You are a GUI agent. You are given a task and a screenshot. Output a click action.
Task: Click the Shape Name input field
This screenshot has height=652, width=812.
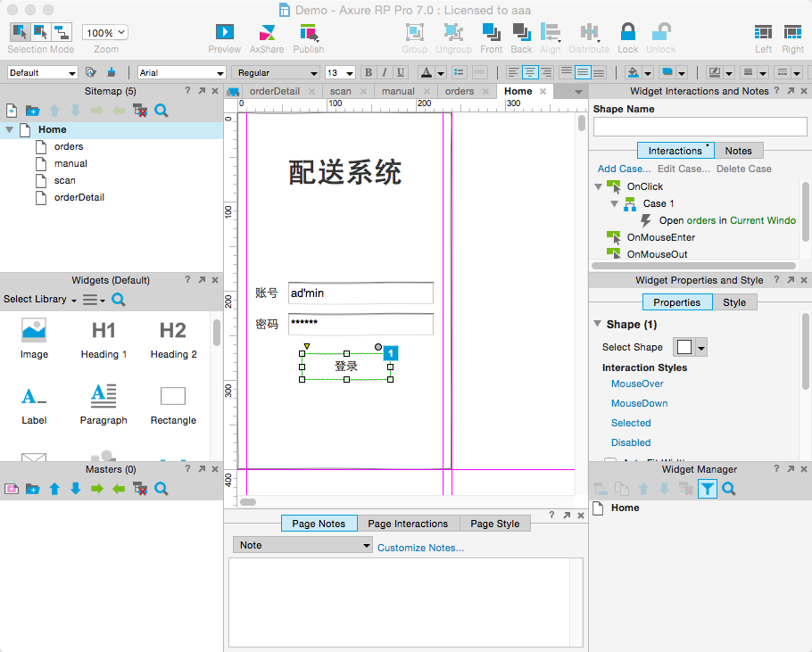[x=700, y=127]
